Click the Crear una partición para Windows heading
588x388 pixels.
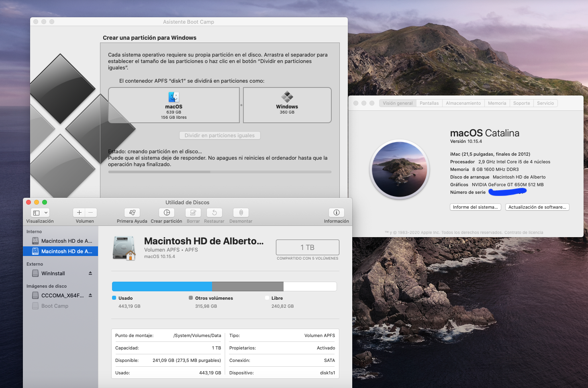pyautogui.click(x=150, y=38)
